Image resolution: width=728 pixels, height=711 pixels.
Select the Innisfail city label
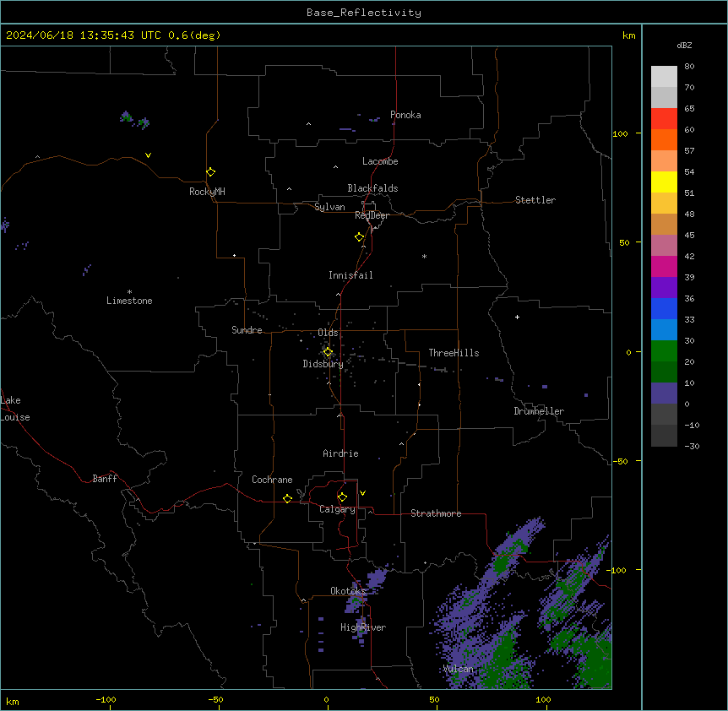tap(350, 275)
